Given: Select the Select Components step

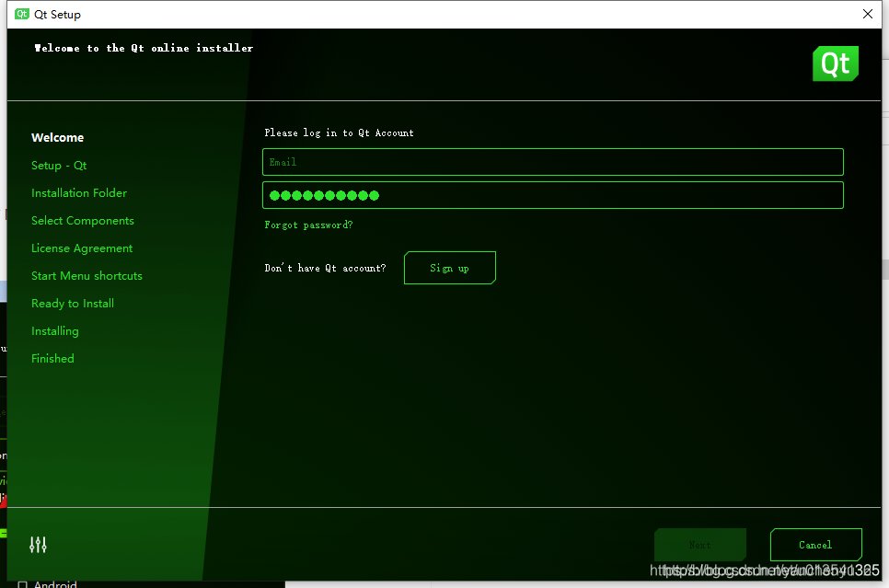Looking at the screenshot, I should [83, 221].
